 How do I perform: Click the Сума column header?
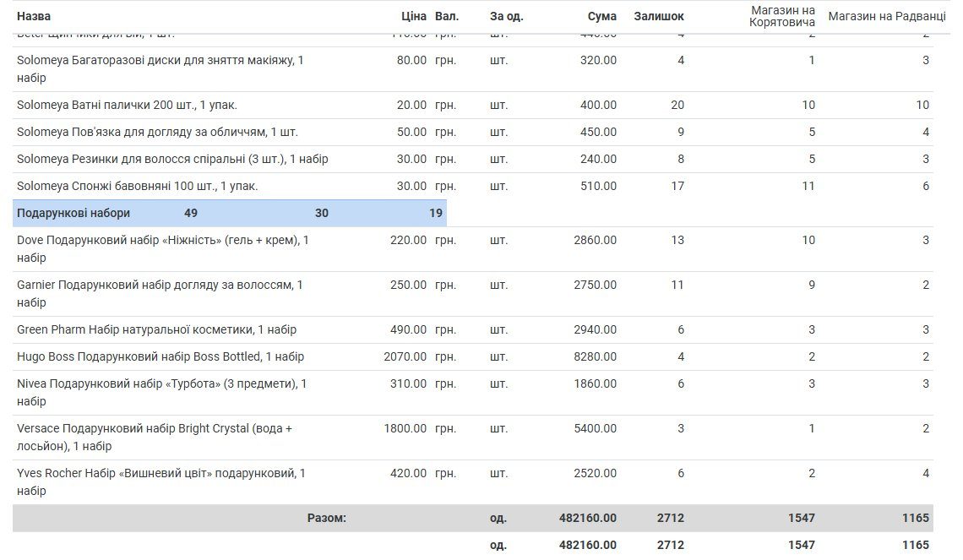click(x=601, y=17)
